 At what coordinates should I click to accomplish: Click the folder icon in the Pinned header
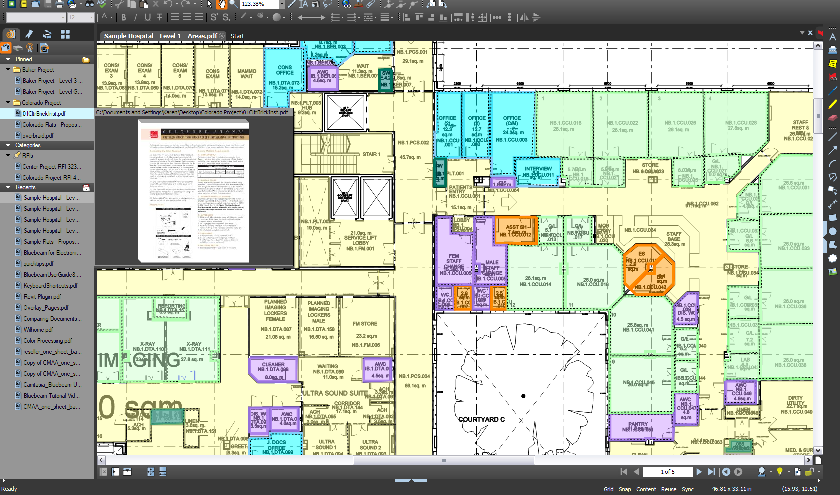(86, 59)
